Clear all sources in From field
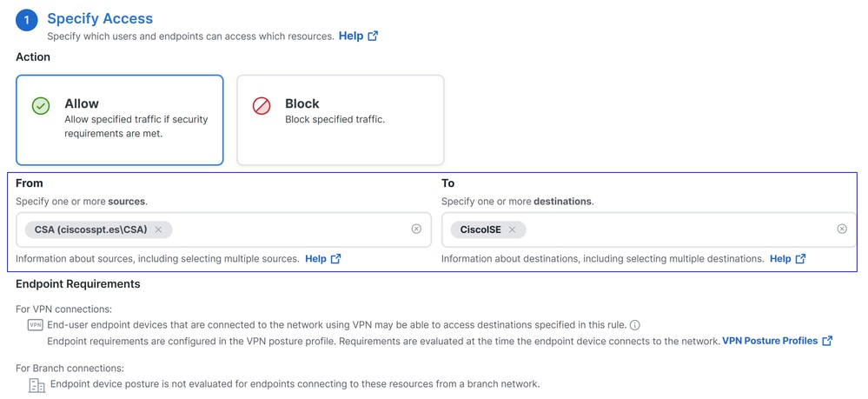Image resolution: width=868 pixels, height=399 pixels. [416, 229]
